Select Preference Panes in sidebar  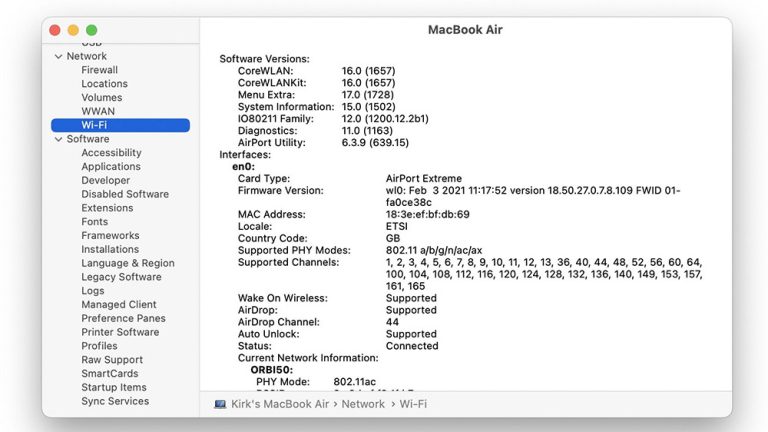coord(123,318)
